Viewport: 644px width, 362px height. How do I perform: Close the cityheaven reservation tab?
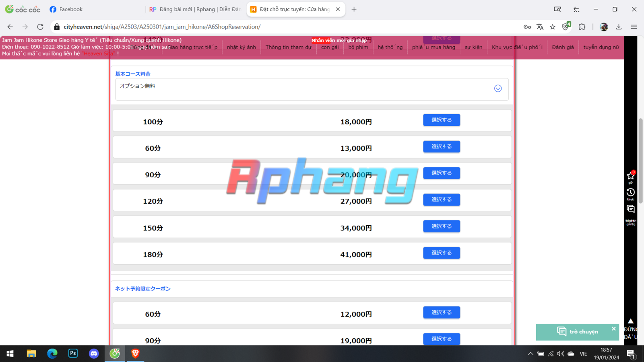[x=338, y=9]
